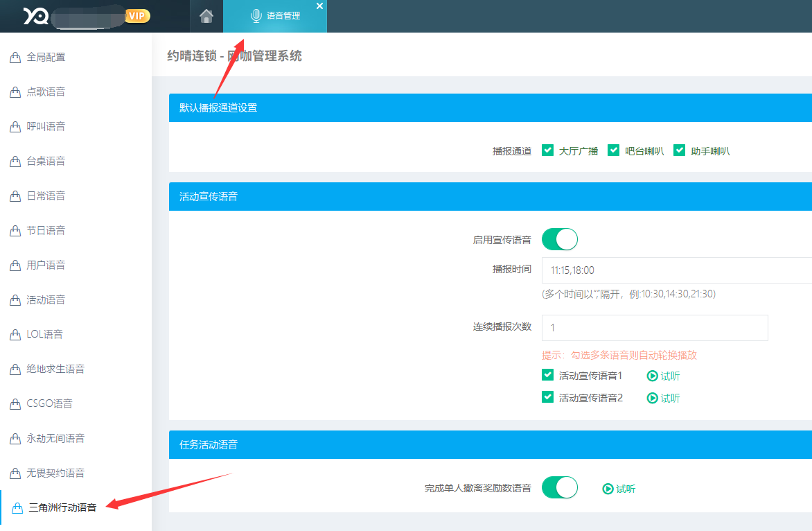Click bag icon beside 活动语音
This screenshot has height=531, width=812.
click(15, 300)
